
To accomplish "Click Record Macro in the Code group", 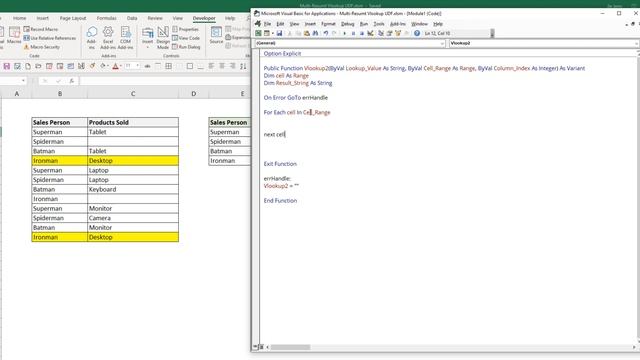I will 41,29.
